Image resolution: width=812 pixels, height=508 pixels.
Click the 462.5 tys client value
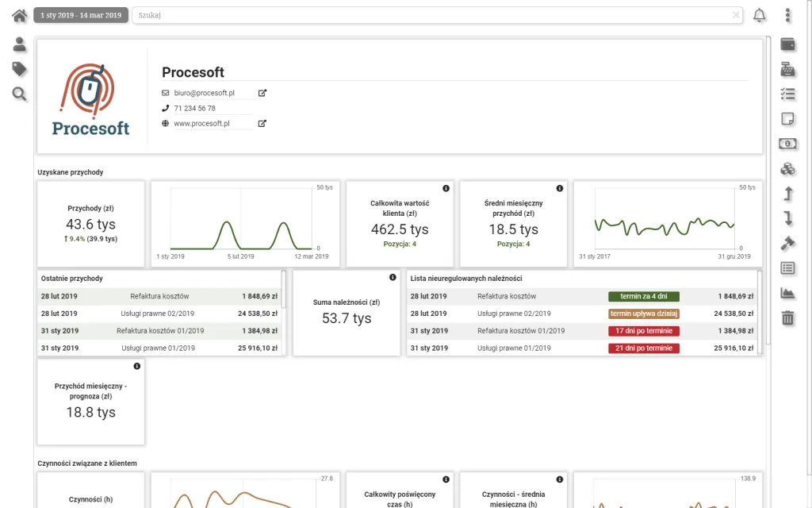400,229
